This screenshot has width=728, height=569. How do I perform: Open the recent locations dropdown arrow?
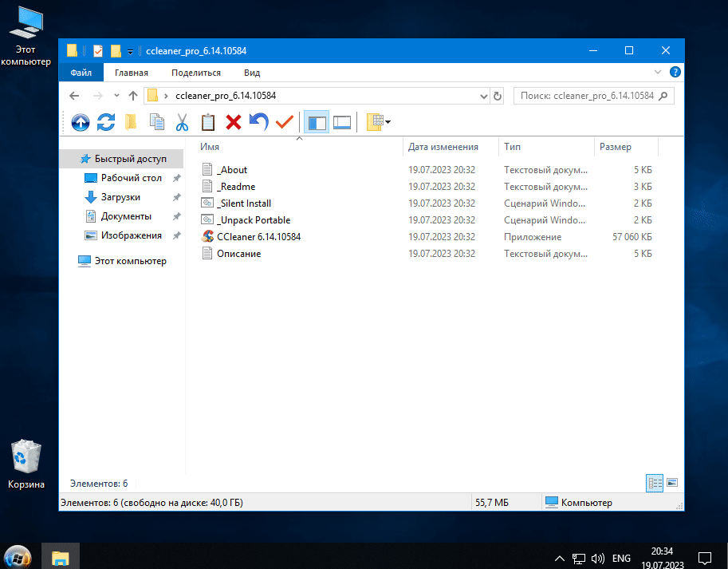[116, 96]
